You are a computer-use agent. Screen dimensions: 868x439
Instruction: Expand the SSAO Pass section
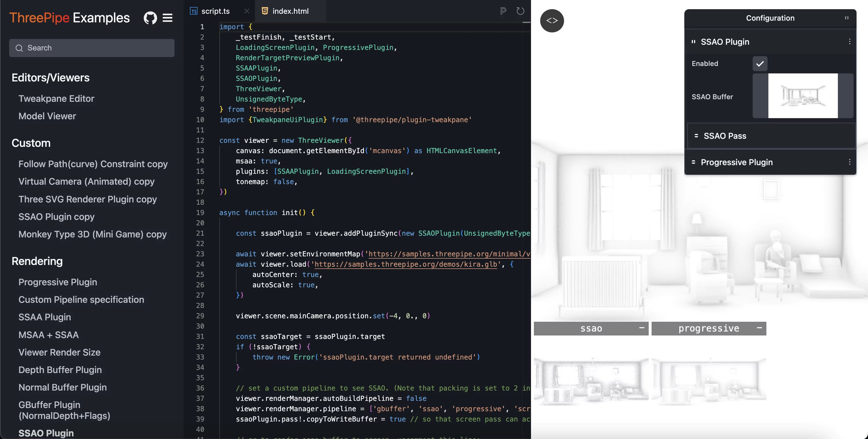pos(725,136)
